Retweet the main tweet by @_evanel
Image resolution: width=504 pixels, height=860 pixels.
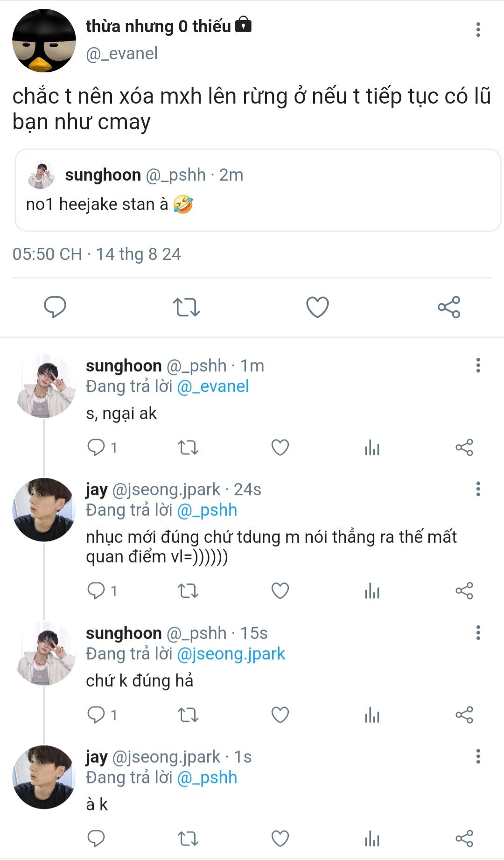186,307
